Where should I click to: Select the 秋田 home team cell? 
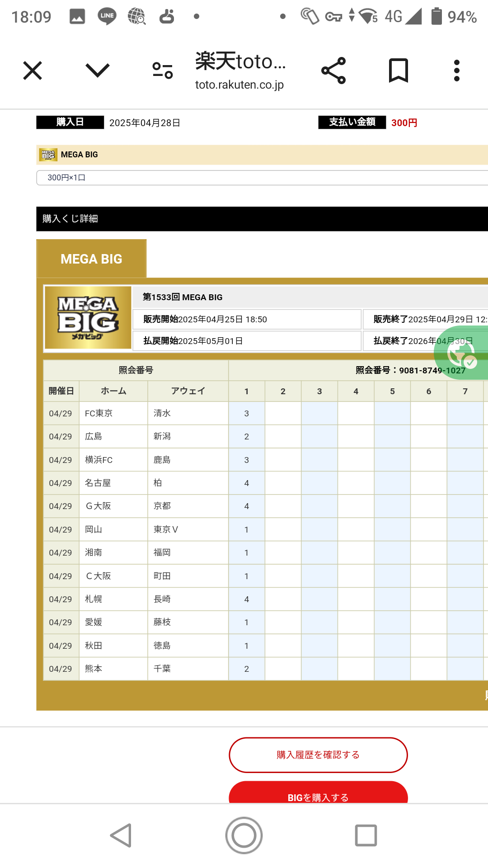click(113, 646)
